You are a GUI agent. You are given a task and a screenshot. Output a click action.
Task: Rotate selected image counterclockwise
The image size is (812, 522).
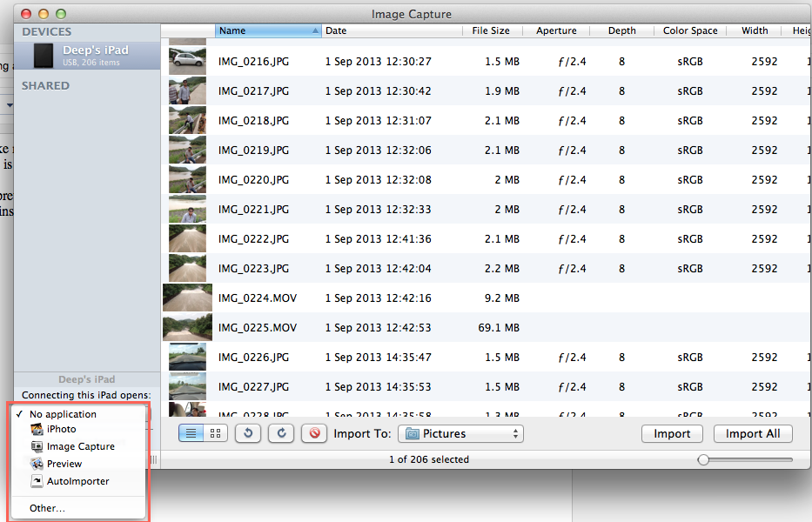point(248,433)
